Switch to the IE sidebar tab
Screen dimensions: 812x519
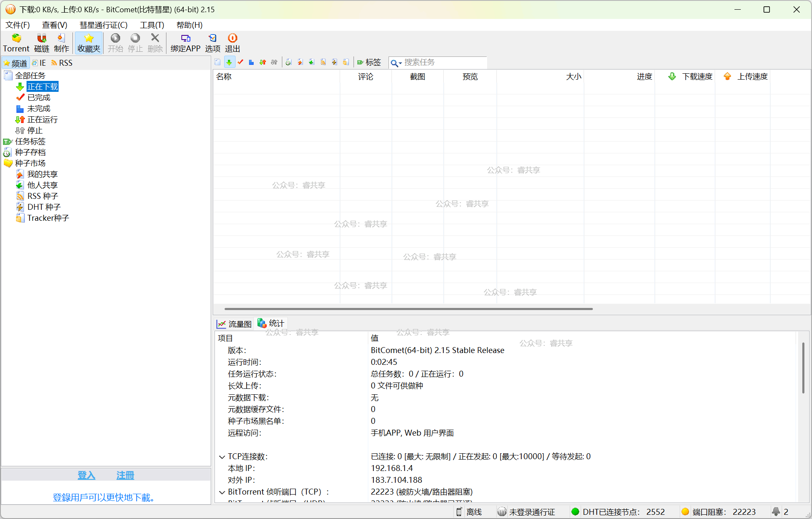click(39, 63)
